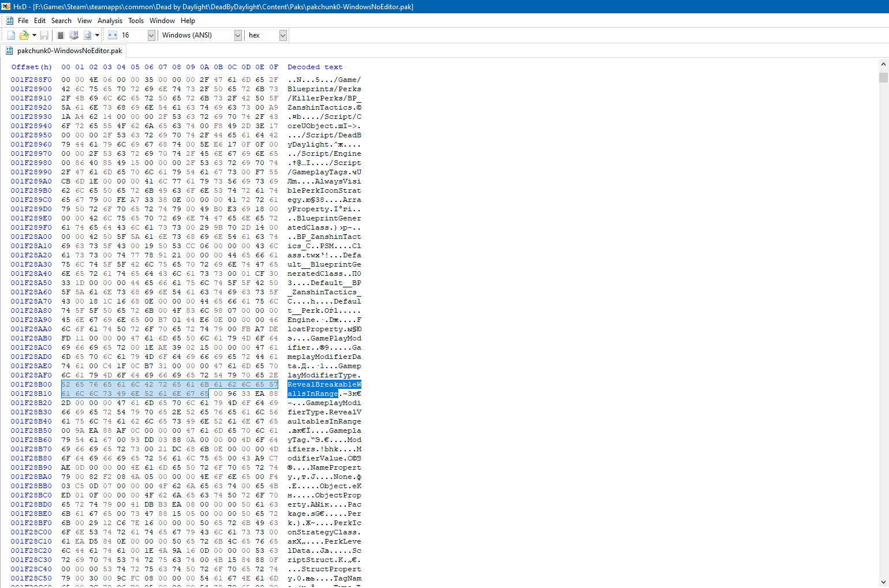Click hex byte 4E in row 001F288F0
The image size is (889, 588).
94,80
